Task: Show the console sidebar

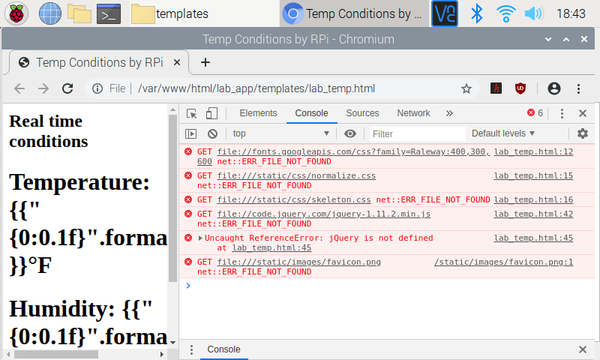Action: 191,134
